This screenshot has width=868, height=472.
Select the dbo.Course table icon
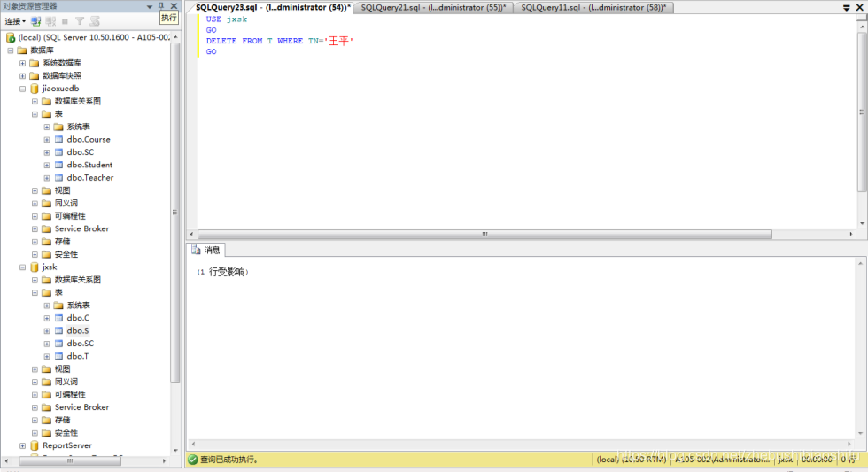[58, 139]
